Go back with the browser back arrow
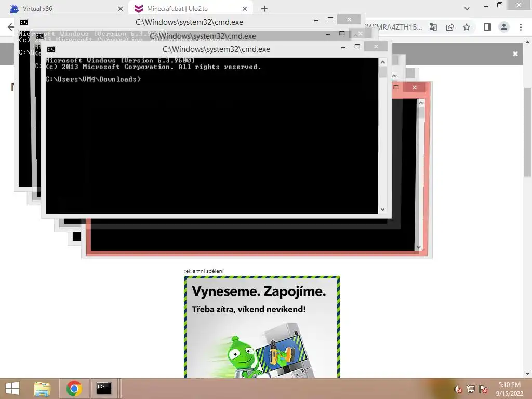This screenshot has height=399, width=532. [10, 27]
